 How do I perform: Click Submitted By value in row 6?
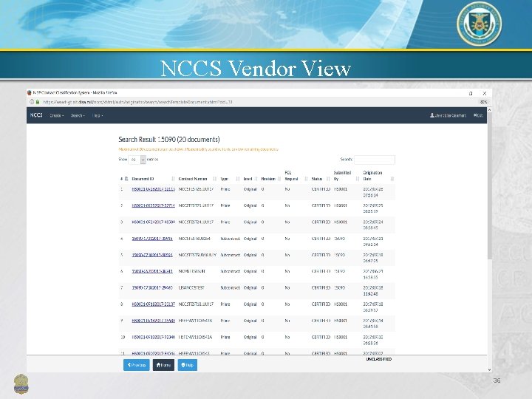[339, 271]
